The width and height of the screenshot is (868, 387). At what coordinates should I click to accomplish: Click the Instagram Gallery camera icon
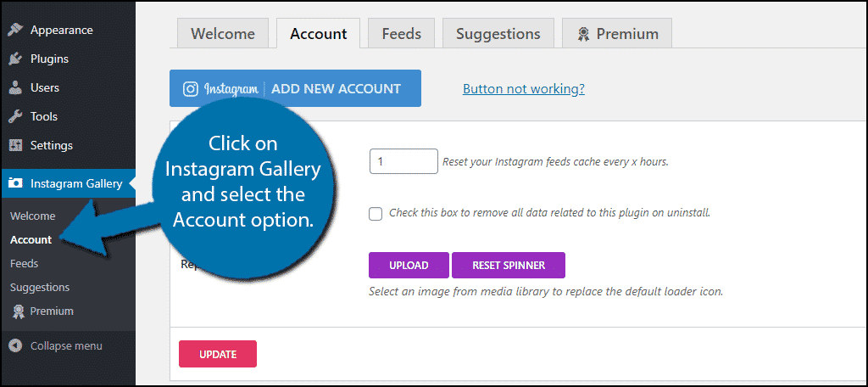click(15, 183)
